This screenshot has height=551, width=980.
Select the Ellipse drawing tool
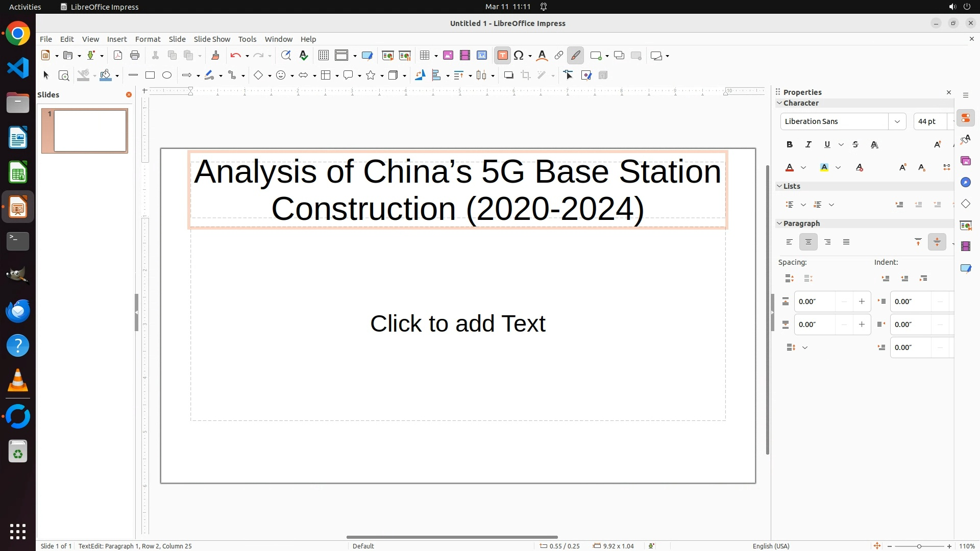[167, 76]
